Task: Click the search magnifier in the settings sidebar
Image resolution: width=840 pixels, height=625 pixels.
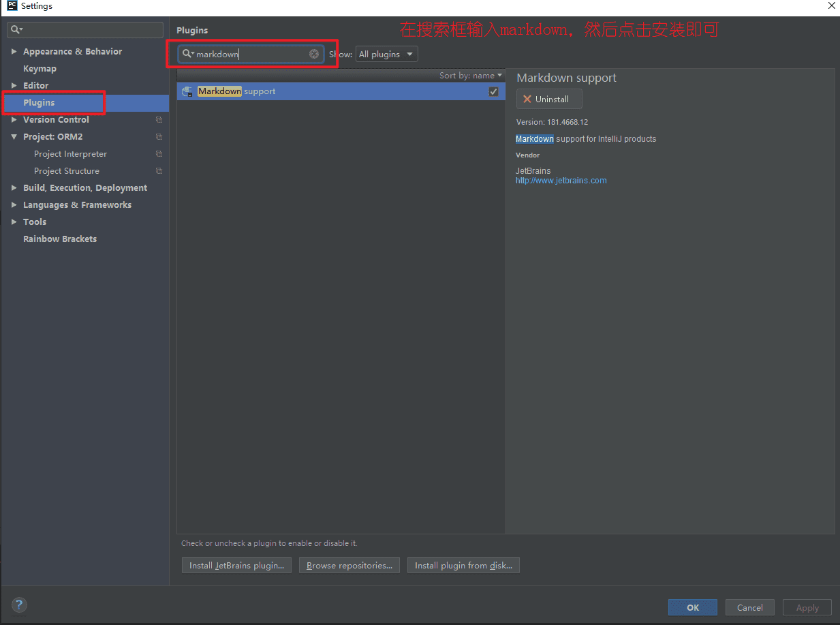Action: tap(16, 30)
